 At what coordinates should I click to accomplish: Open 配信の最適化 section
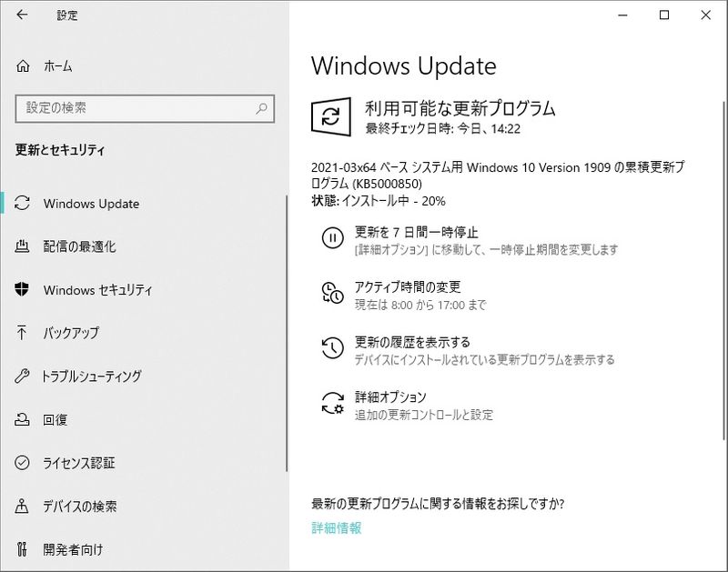pos(79,246)
